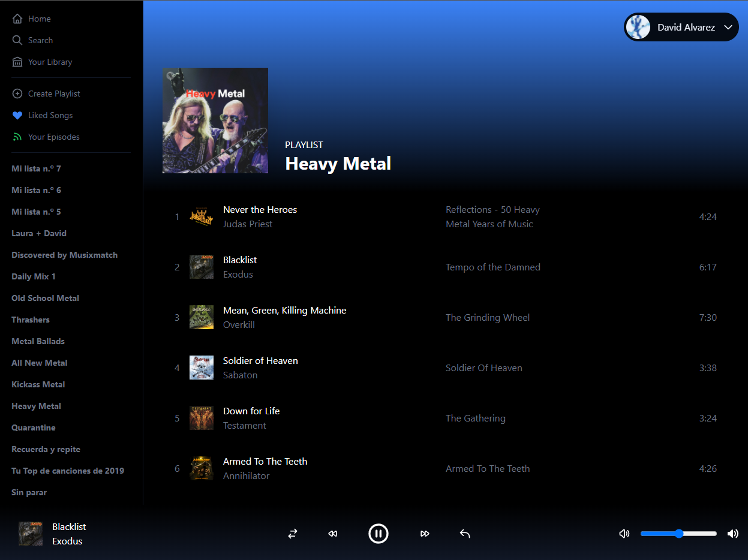
Task: Click the Blacklist album art in player bar
Action: click(29, 534)
